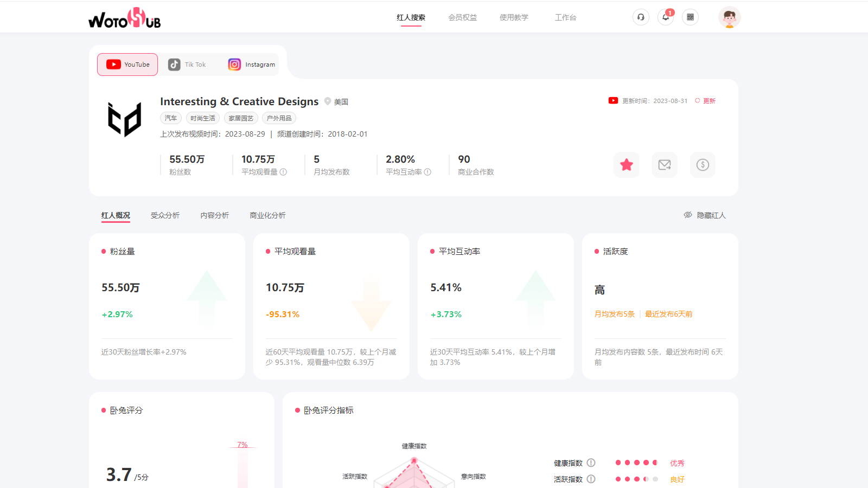
Task: Click the envelope mail invitation icon
Action: (x=665, y=165)
